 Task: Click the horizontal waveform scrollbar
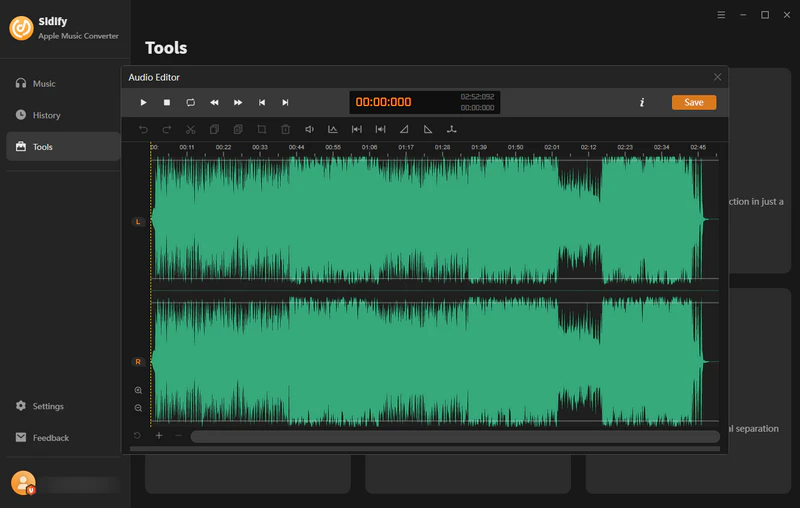[x=455, y=437]
